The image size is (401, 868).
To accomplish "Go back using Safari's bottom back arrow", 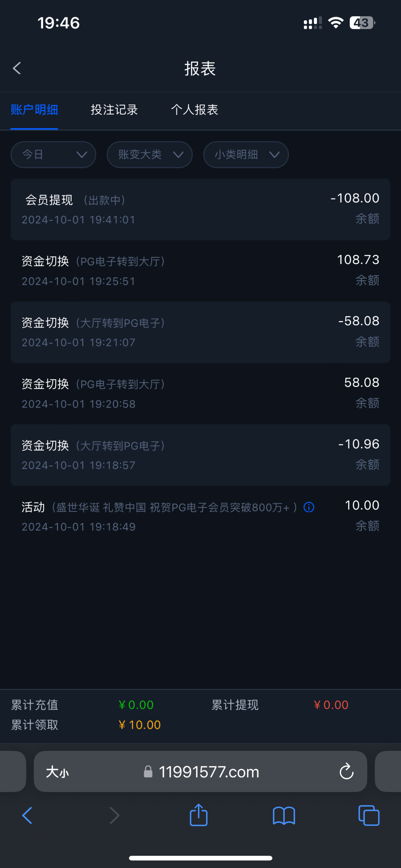I will tap(27, 816).
